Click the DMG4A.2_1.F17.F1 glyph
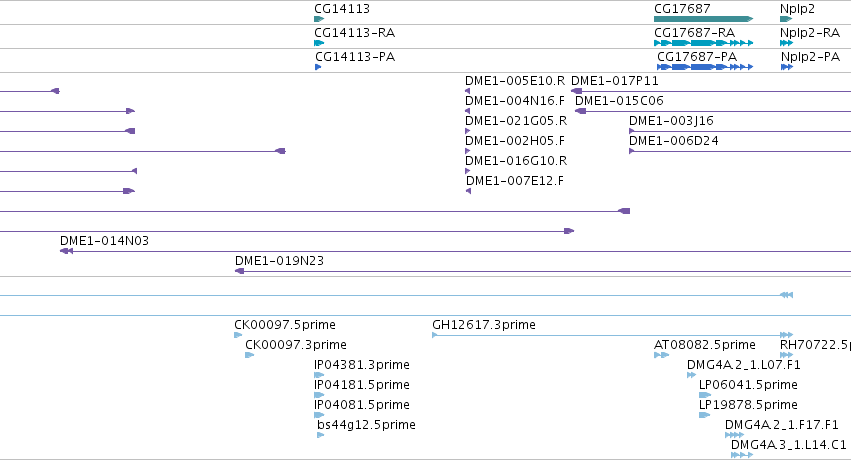Screen dimensions: 851x460 tap(734, 435)
